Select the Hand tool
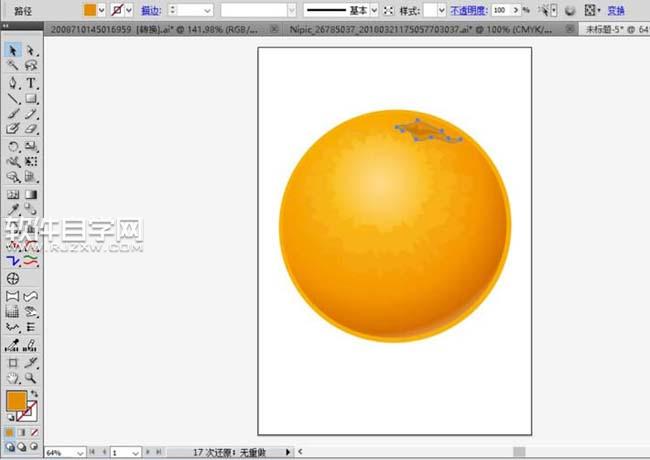The width and height of the screenshot is (650, 460). [12, 378]
